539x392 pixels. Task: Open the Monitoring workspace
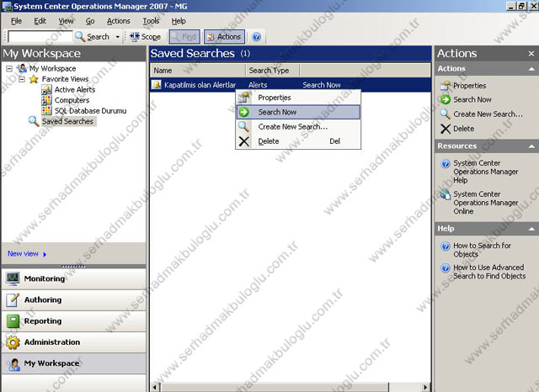click(x=73, y=278)
